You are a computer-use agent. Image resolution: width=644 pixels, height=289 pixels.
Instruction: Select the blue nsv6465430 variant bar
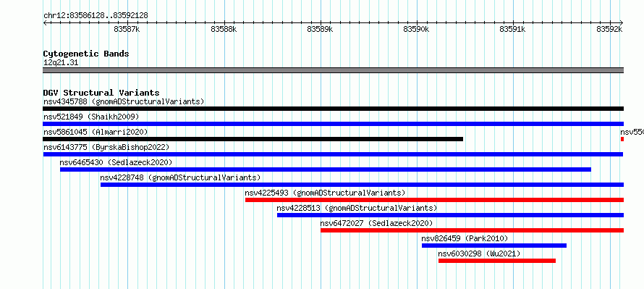click(326, 169)
